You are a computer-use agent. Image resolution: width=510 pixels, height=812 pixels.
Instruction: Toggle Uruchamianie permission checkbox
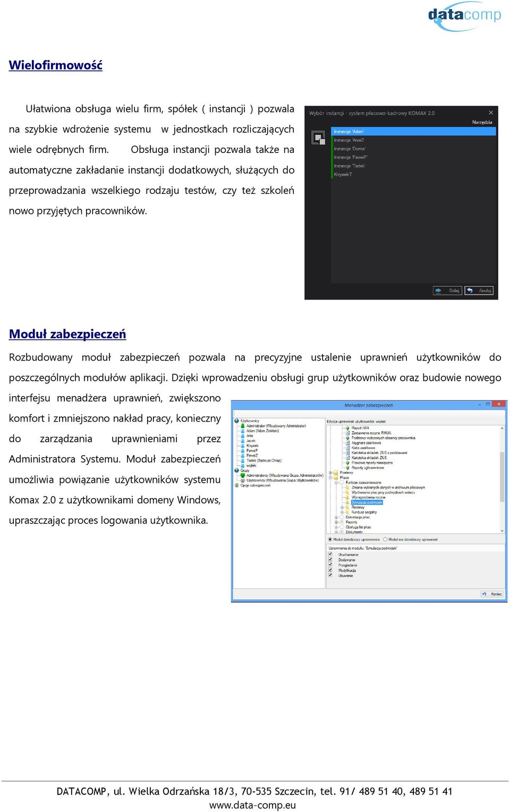[x=330, y=554]
